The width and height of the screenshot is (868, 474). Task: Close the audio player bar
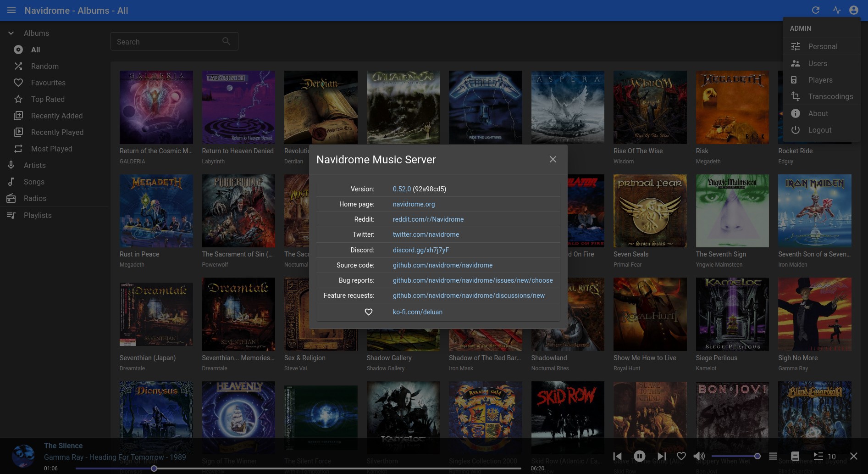854,456
